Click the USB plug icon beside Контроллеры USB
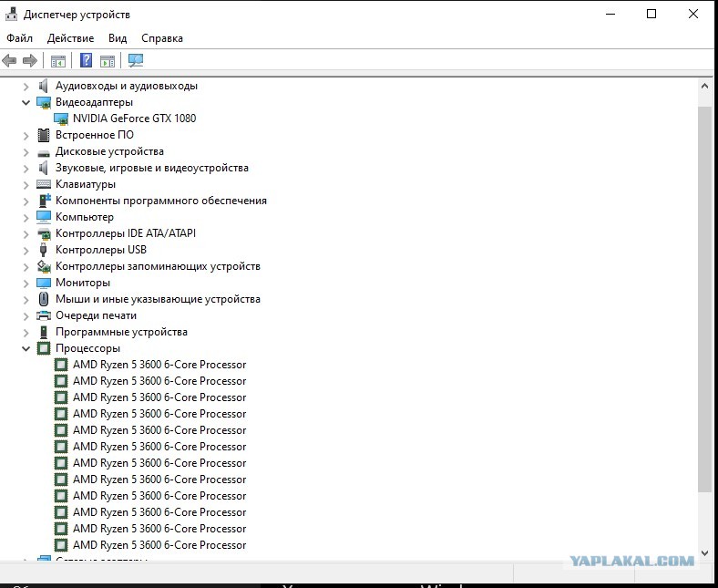Screen dimensions: 718x588 point(44,250)
